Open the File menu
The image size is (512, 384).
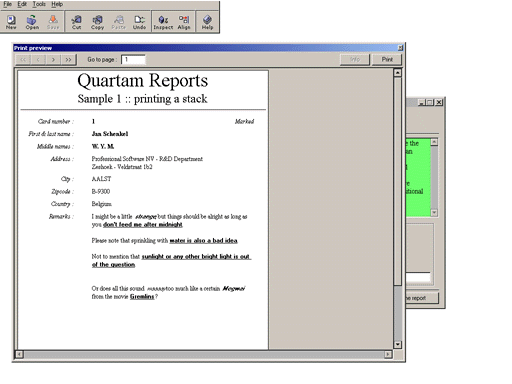[7, 4]
